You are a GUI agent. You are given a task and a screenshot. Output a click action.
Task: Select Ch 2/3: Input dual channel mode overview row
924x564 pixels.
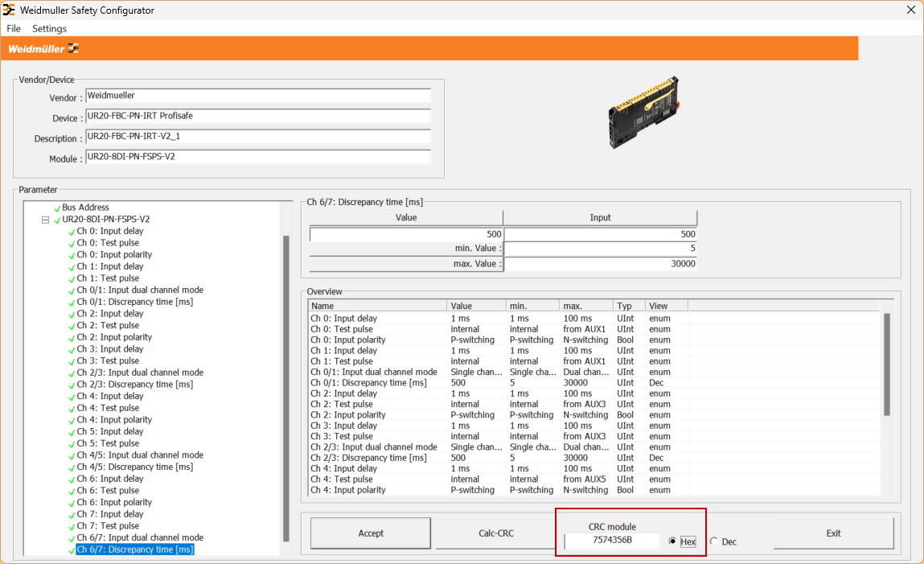593,447
